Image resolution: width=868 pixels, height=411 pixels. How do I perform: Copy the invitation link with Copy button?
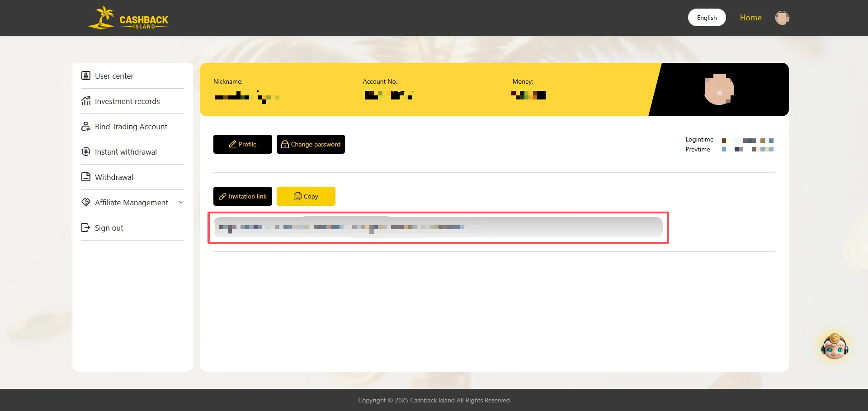(306, 196)
